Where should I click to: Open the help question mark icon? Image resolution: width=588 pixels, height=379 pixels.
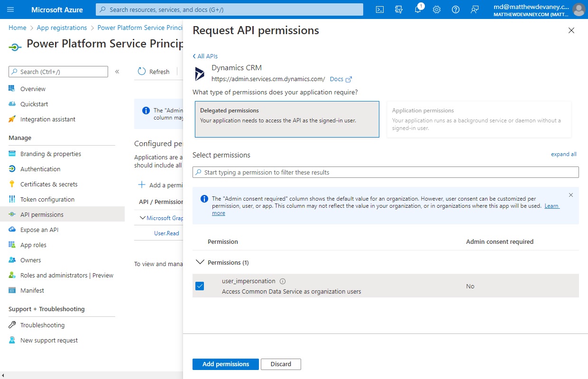[455, 9]
